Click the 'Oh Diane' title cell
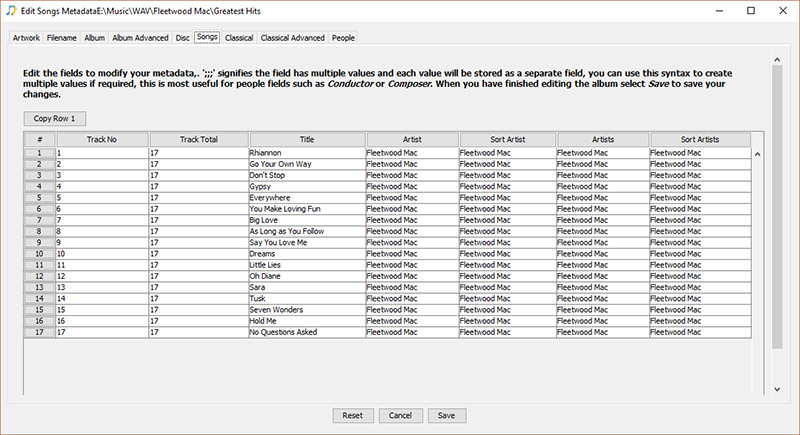 click(307, 276)
